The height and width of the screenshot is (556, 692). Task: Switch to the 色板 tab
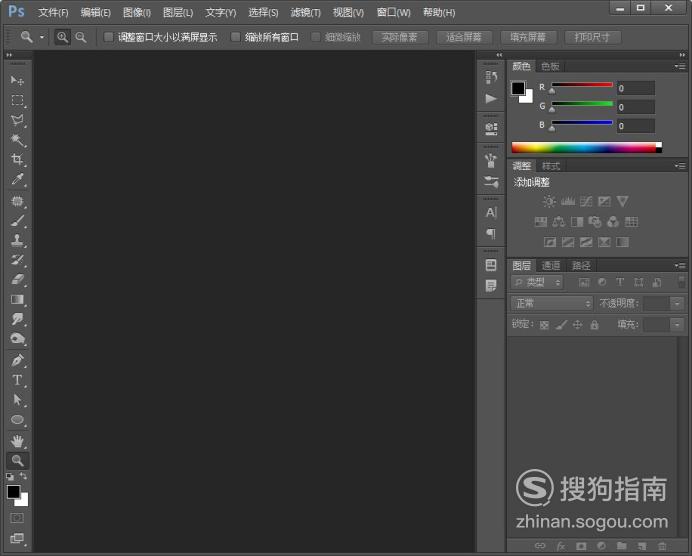tap(550, 67)
